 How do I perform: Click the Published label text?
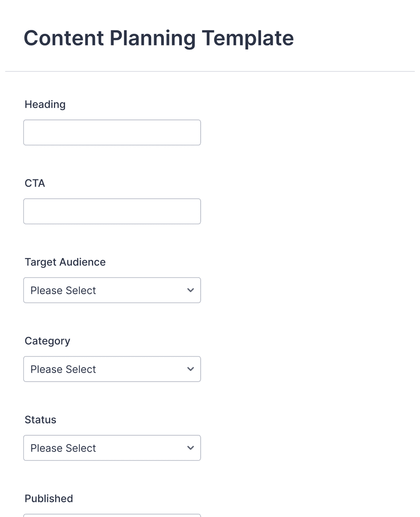click(48, 498)
